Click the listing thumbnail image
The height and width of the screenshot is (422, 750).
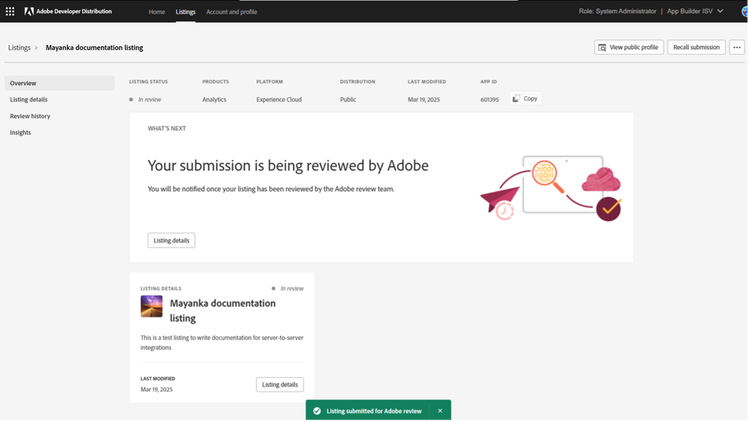coord(152,306)
